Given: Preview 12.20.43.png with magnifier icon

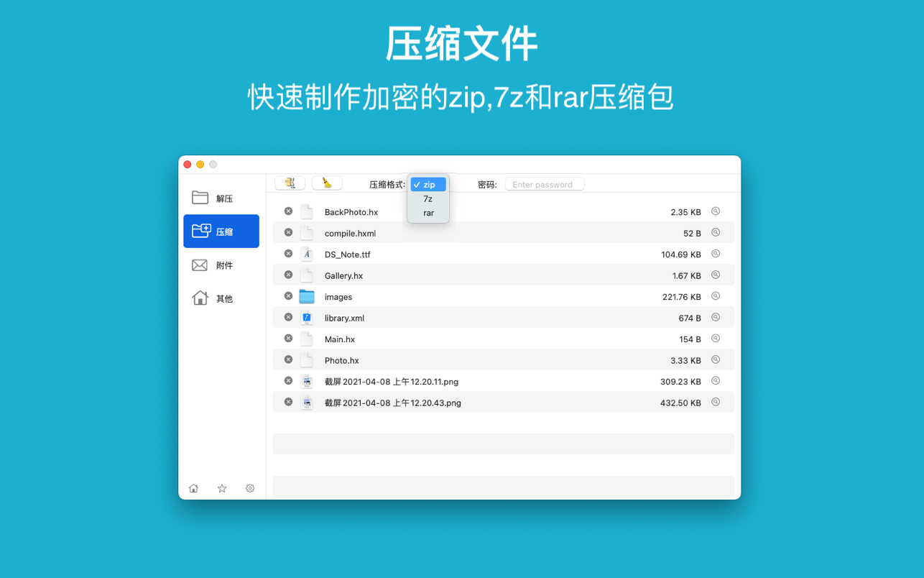Looking at the screenshot, I should (x=716, y=402).
